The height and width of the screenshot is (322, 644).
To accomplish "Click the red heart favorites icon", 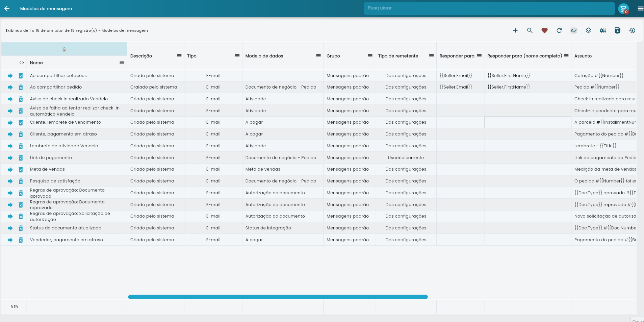I will click(544, 30).
